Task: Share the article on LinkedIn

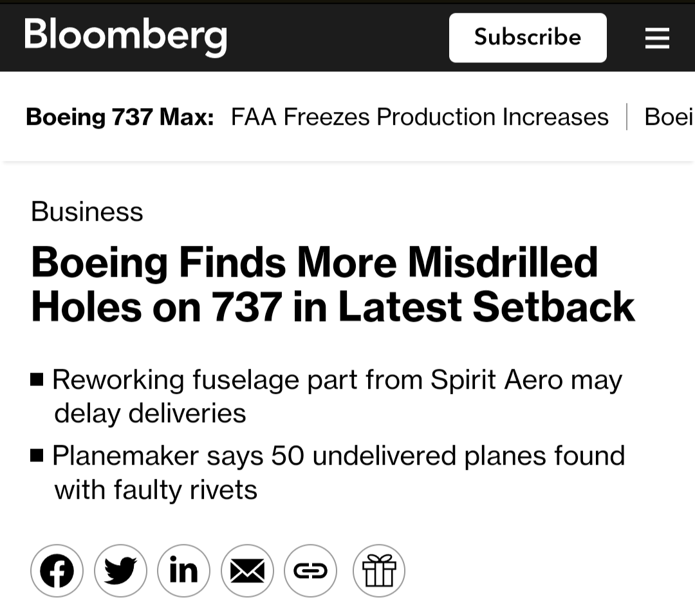Action: [x=183, y=570]
